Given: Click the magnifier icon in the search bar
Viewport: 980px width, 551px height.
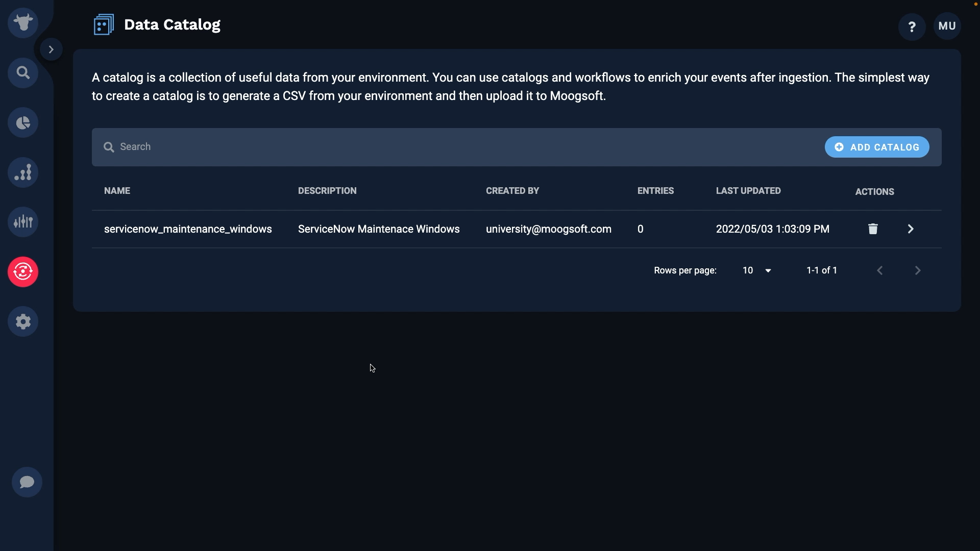Looking at the screenshot, I should (x=109, y=147).
